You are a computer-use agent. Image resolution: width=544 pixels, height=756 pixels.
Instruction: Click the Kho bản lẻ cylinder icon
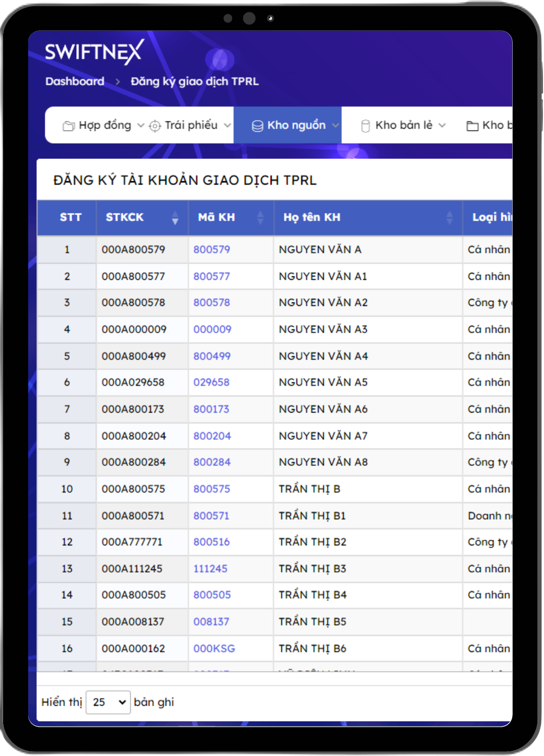(x=366, y=126)
